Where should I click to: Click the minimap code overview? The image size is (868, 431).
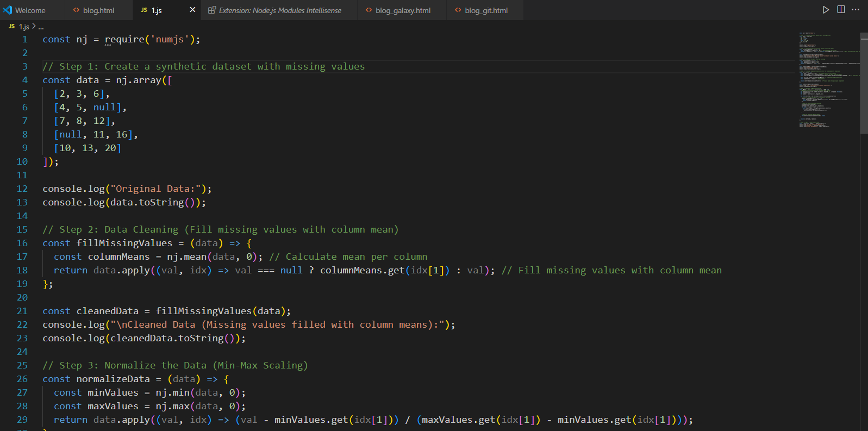[x=828, y=80]
